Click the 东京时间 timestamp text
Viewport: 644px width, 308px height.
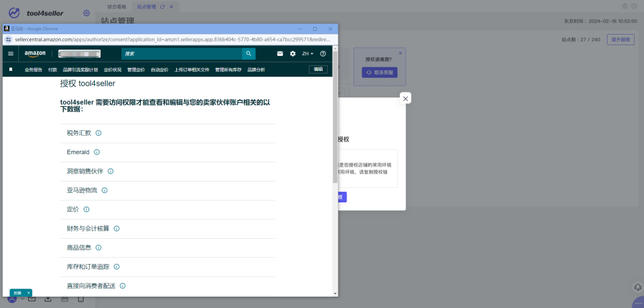[x=601, y=21]
